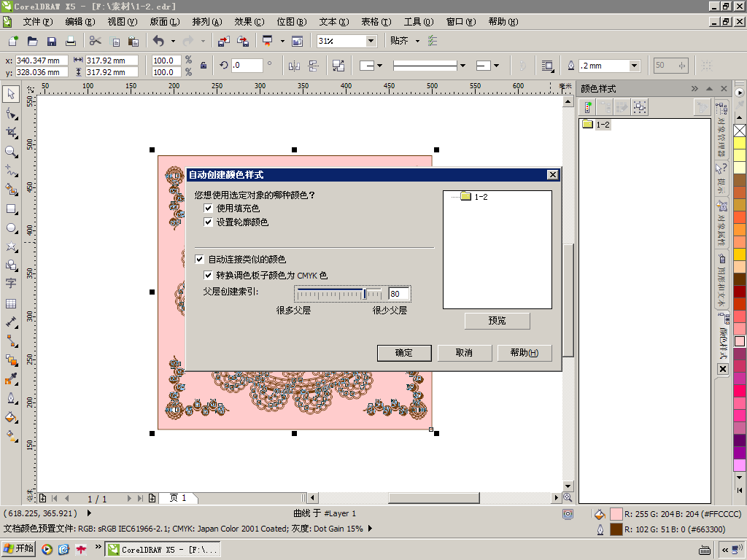
Task: Expand the 颜色样式 docker chevron
Action: (x=694, y=88)
